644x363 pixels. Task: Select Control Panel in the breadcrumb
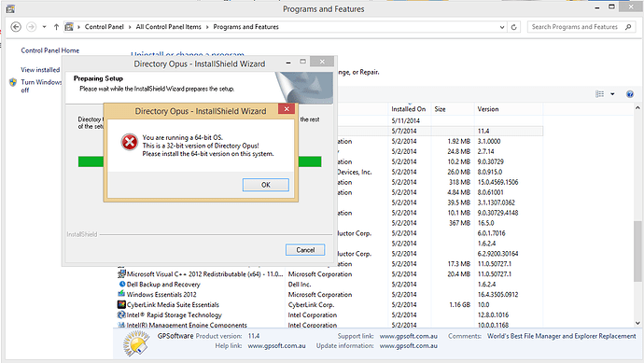(104, 27)
